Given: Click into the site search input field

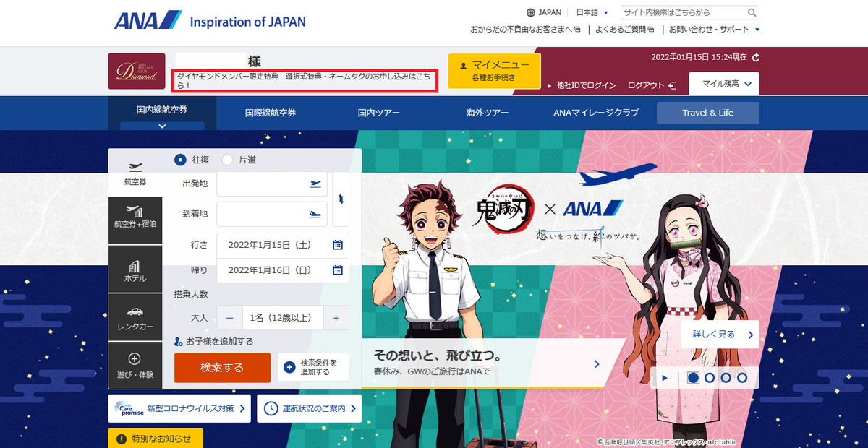Looking at the screenshot, I should 684,12.
